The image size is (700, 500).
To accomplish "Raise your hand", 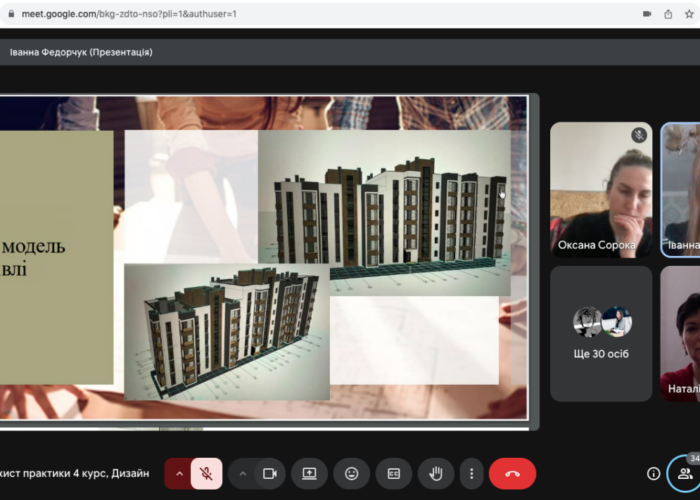I will pos(435,473).
